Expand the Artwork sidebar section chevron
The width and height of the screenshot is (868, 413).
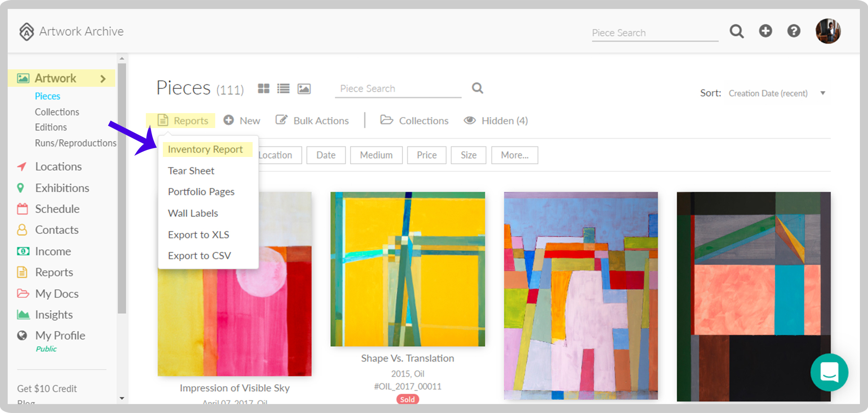(x=102, y=78)
